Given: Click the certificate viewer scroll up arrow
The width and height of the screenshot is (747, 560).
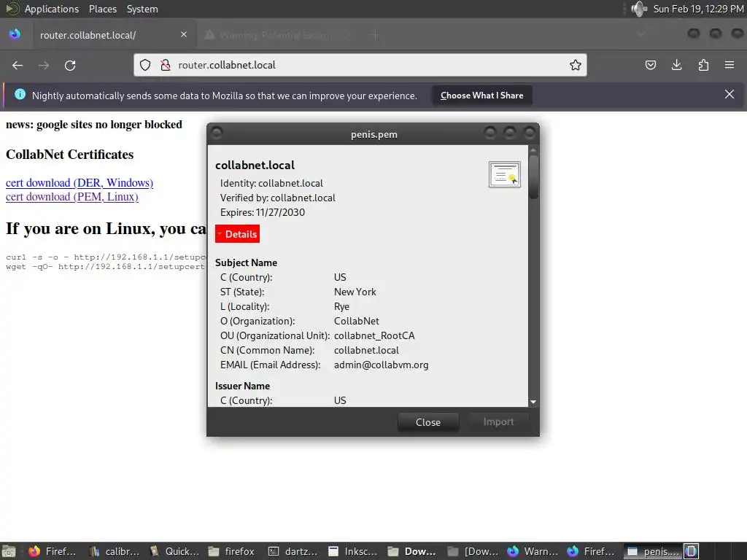Looking at the screenshot, I should click(533, 150).
